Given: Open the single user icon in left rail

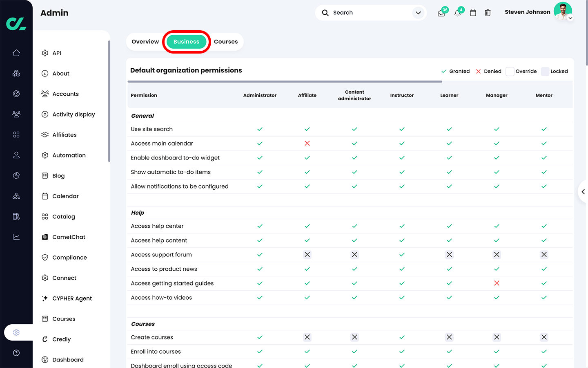Looking at the screenshot, I should click(x=16, y=155).
